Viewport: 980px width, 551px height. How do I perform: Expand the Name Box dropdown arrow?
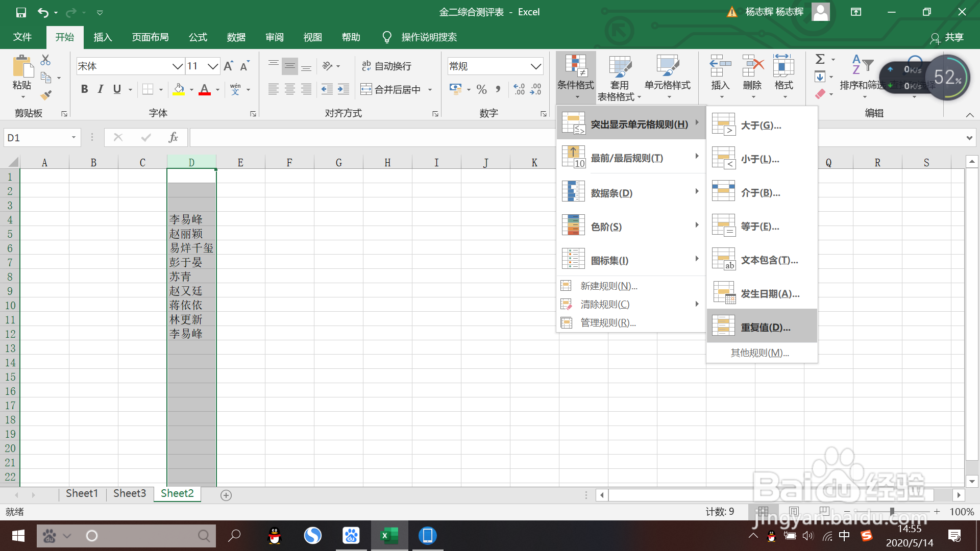pos(73,137)
